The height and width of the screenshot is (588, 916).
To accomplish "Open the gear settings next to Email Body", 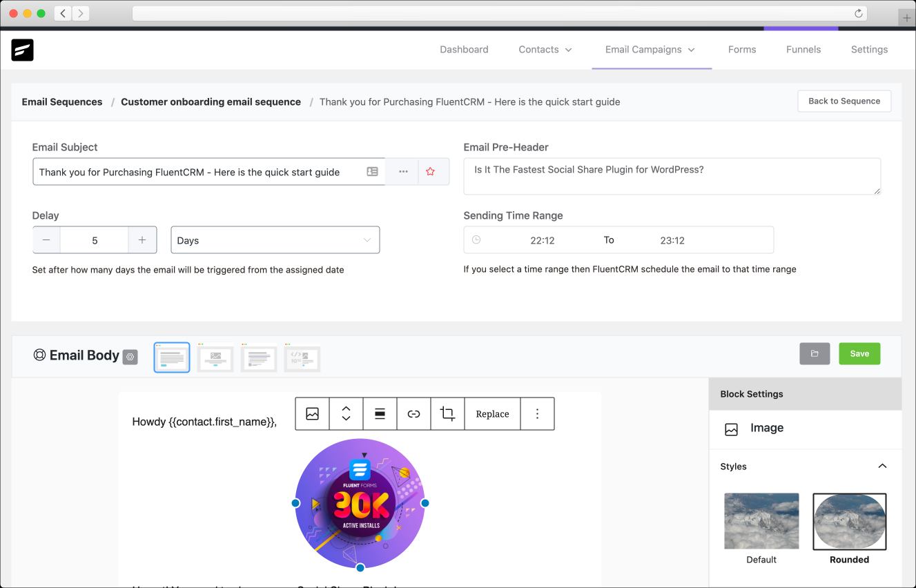I will [130, 357].
